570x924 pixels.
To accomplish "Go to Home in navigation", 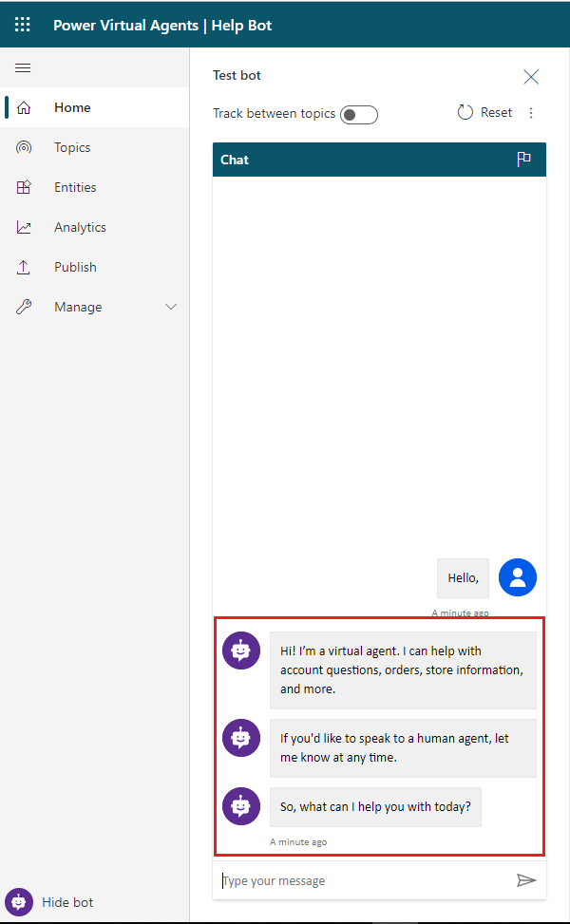I will tap(94, 107).
